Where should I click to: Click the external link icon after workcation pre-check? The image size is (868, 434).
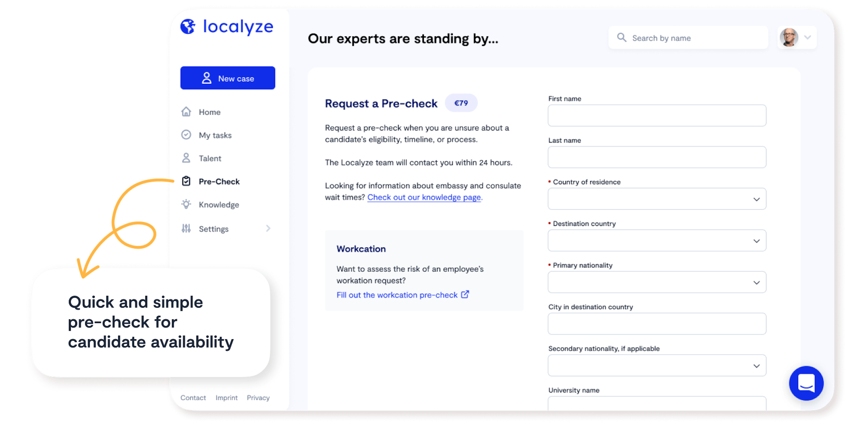tap(465, 295)
